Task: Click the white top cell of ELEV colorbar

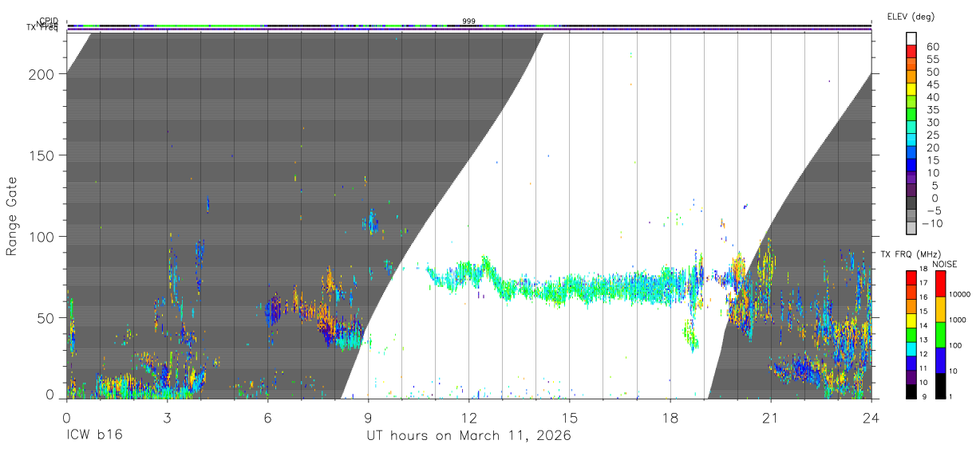Action: pyautogui.click(x=911, y=39)
